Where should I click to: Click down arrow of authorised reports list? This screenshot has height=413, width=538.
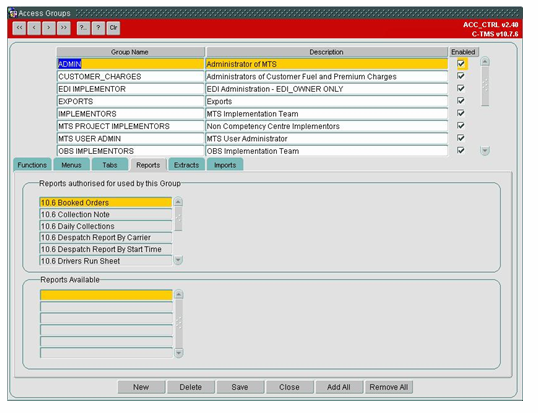tap(178, 260)
